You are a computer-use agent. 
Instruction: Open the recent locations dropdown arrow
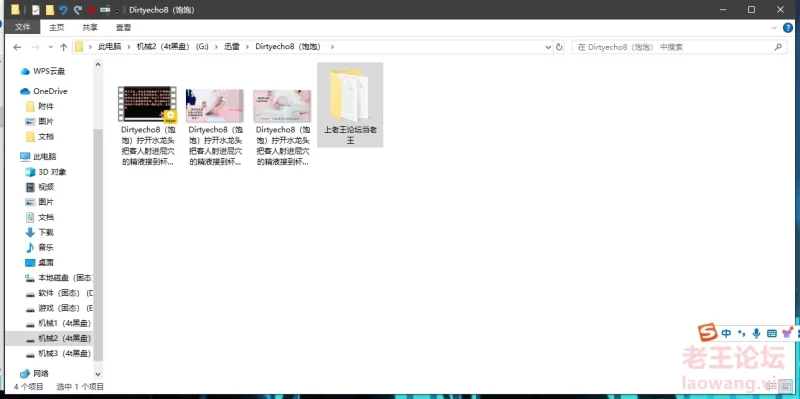point(50,47)
